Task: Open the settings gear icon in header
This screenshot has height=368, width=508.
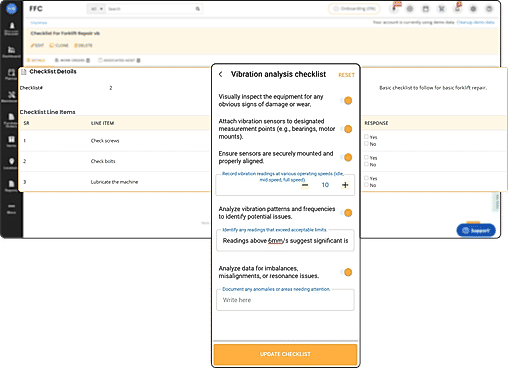Action: click(473, 9)
